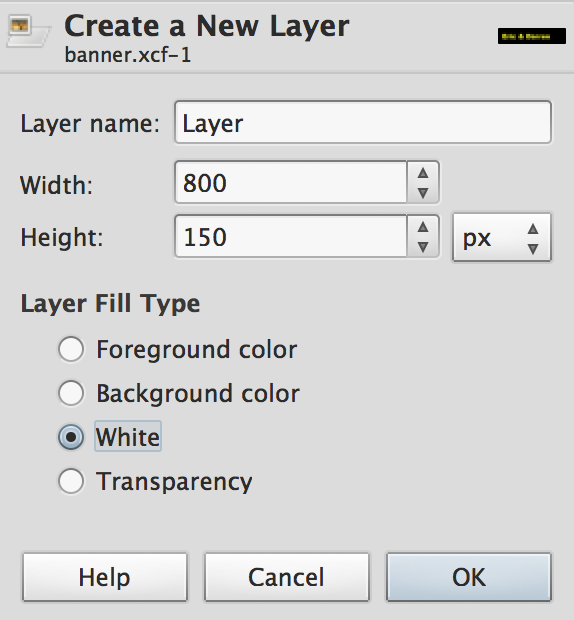Screen dimensions: 574x620
Task: Open the px unit dropdown
Action: point(502,237)
